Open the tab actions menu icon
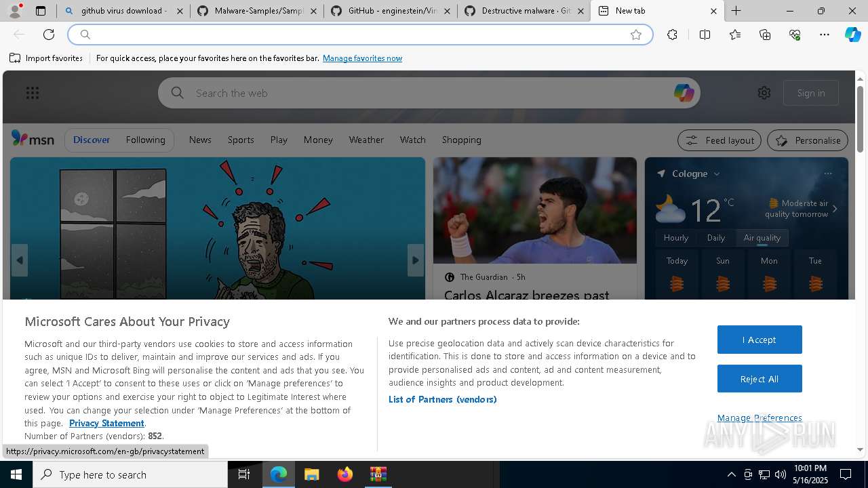Viewport: 868px width, 488px height. pyautogui.click(x=41, y=11)
